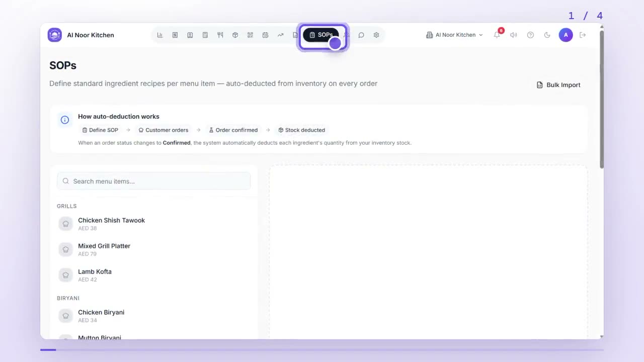Screen dimensions: 644x362
Task: Select the SOPs tab in navigation
Action: (x=321, y=35)
